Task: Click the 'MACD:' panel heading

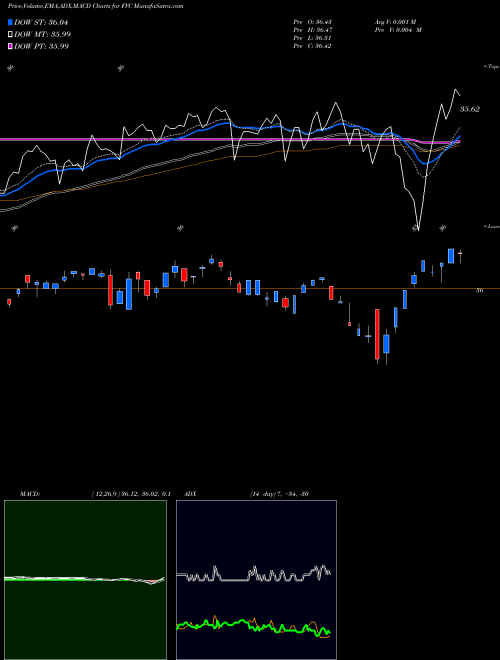Action: [x=30, y=494]
